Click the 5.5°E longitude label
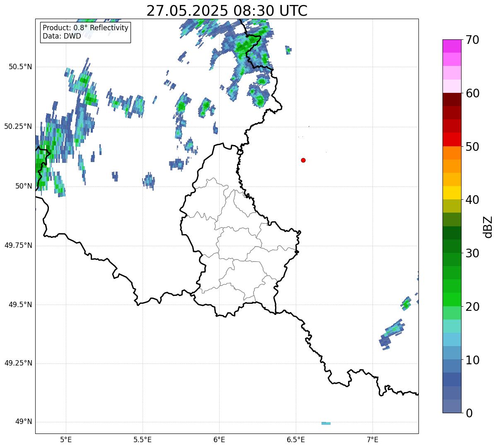This screenshot has width=498, height=448. click(143, 439)
